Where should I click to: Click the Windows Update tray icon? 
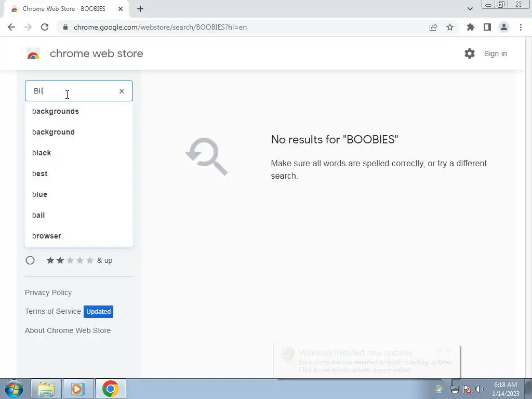(x=440, y=389)
